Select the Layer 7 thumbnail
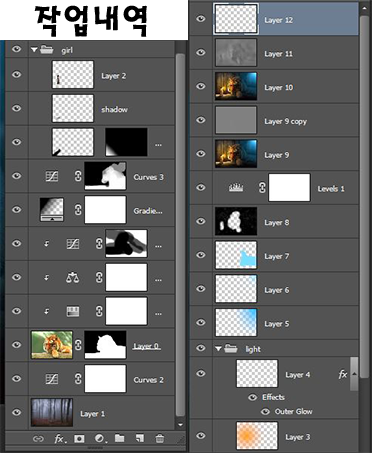This screenshot has width=372, height=453. click(x=236, y=255)
